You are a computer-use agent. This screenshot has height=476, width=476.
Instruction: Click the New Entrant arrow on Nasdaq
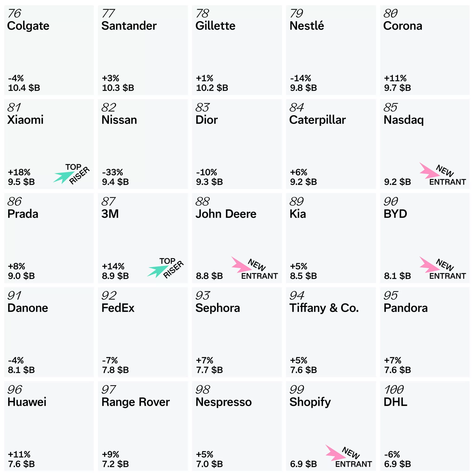[429, 171]
